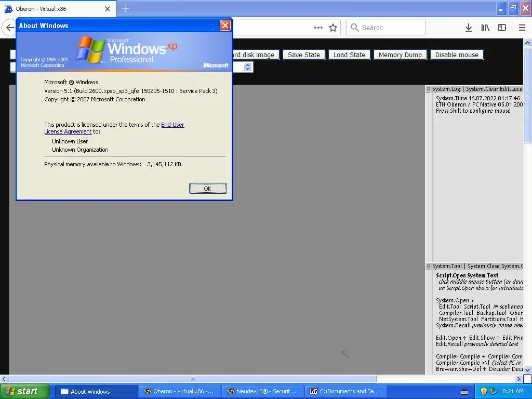
Task: Close the Oberon - Virtual x86 tab
Action: (108, 9)
